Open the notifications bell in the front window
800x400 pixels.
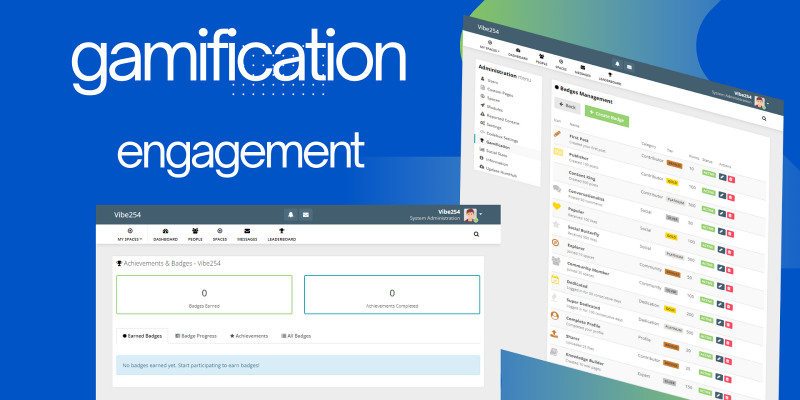(291, 214)
